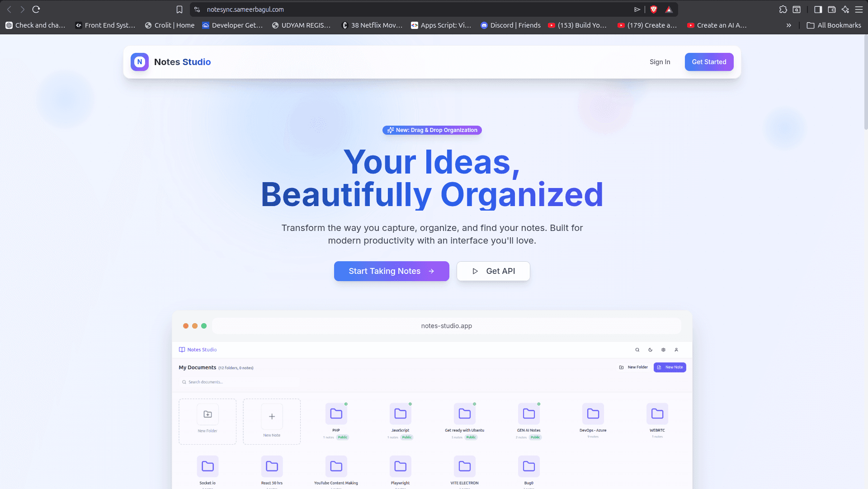Open the VITE ELECTRON folder
The width and height of the screenshot is (868, 489).
pyautogui.click(x=464, y=466)
